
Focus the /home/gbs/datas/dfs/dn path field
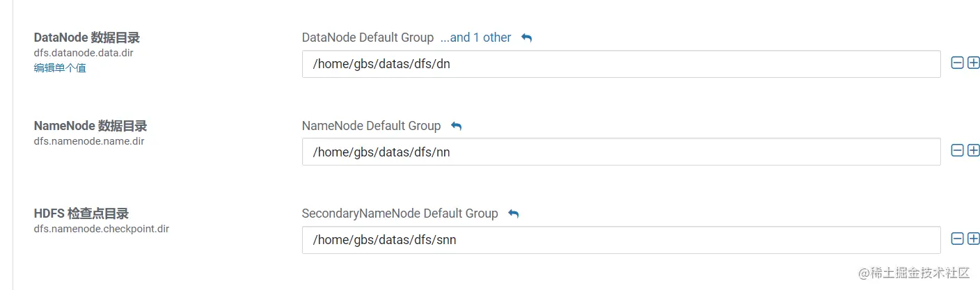point(621,64)
